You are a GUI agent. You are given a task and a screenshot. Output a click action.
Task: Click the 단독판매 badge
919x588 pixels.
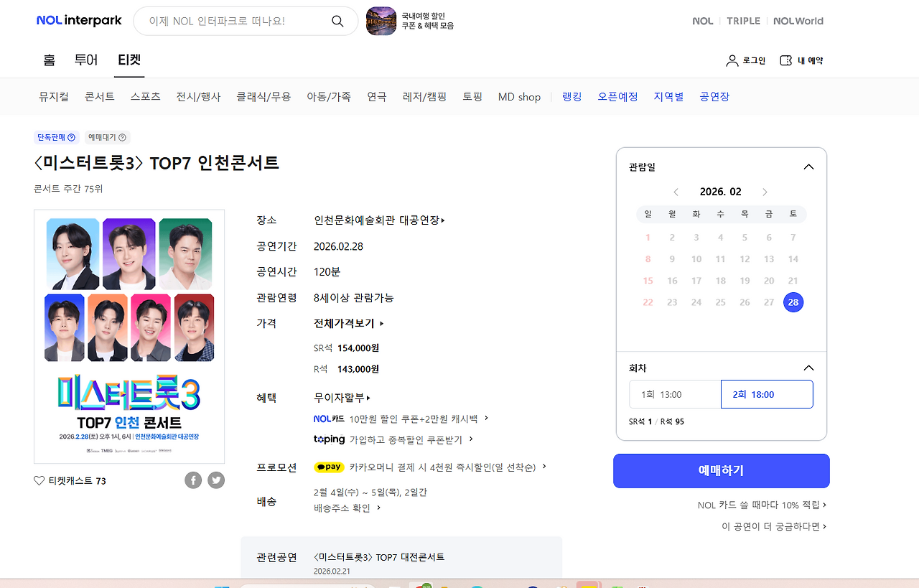56,137
